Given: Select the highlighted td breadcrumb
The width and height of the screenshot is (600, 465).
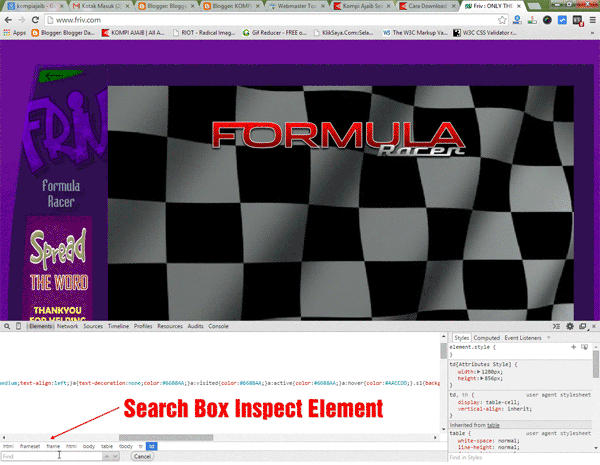Looking at the screenshot, I should (x=152, y=446).
